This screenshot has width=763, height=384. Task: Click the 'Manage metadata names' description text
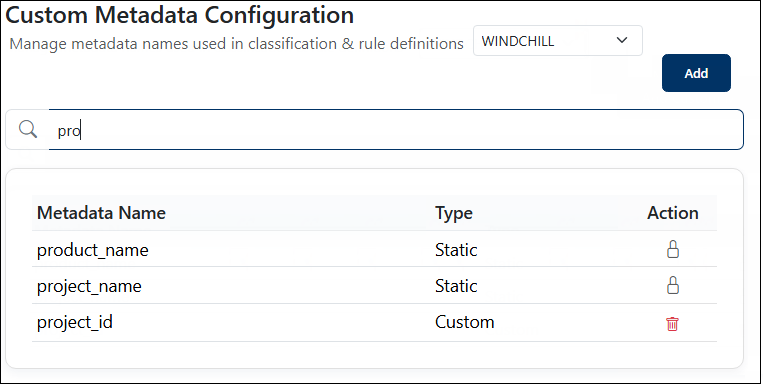pos(236,44)
